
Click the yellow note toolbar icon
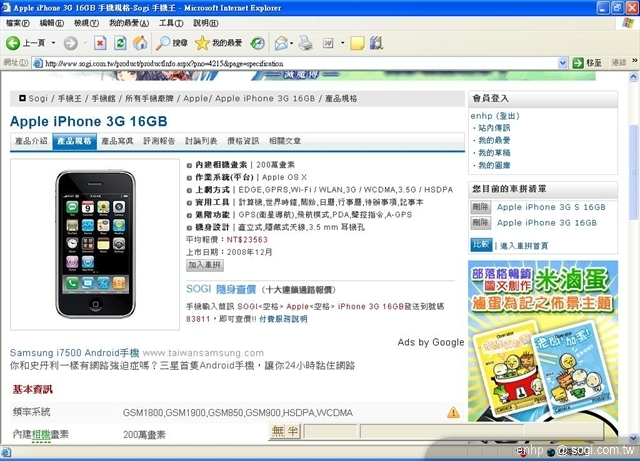[x=357, y=43]
